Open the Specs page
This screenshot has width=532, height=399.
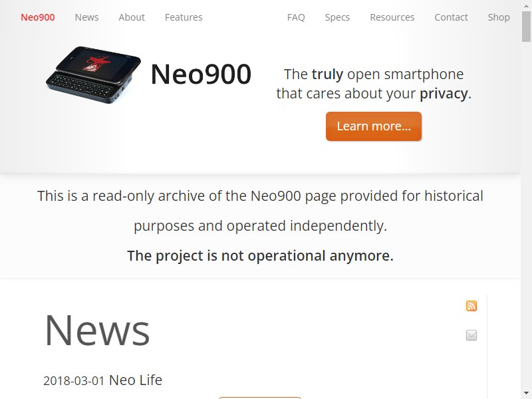coord(337,17)
